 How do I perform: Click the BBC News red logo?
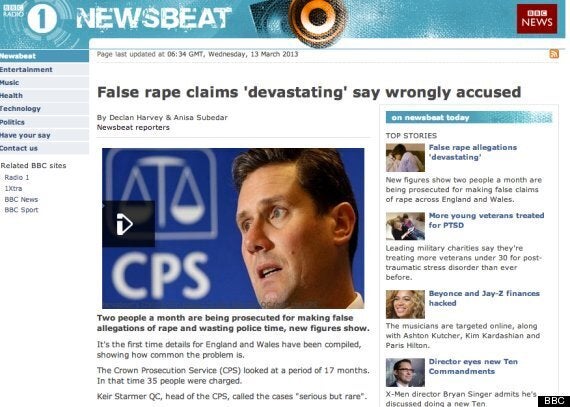tap(537, 19)
